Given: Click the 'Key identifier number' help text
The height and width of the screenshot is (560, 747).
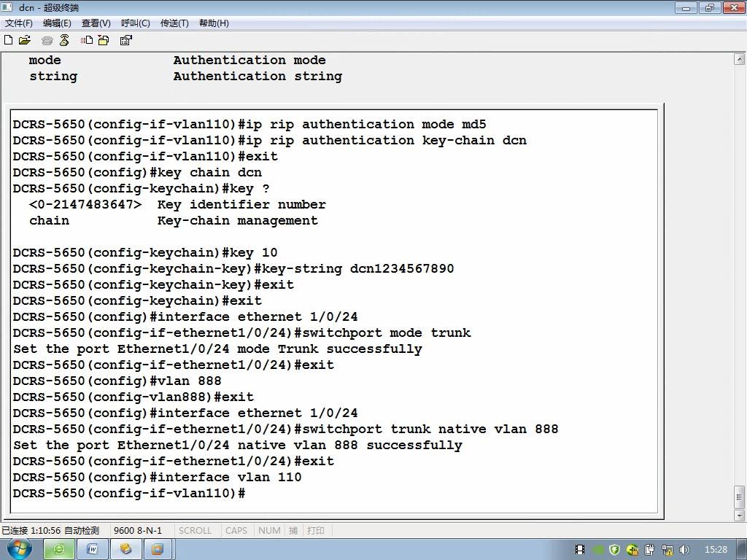Looking at the screenshot, I should click(x=242, y=205).
